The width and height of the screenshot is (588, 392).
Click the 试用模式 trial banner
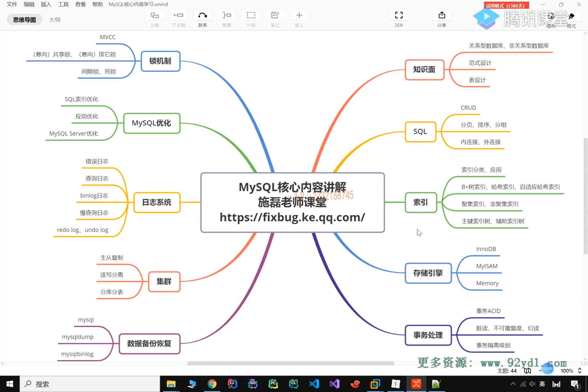[x=506, y=5]
